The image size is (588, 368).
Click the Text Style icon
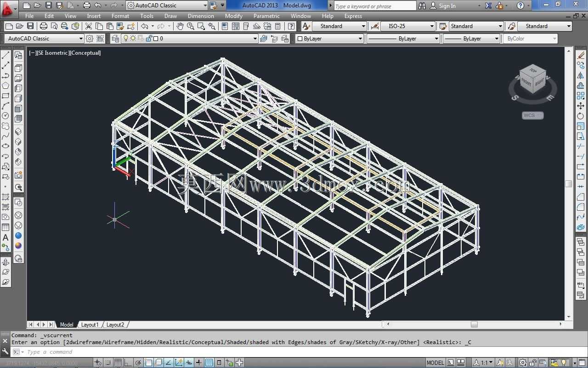[x=306, y=26]
